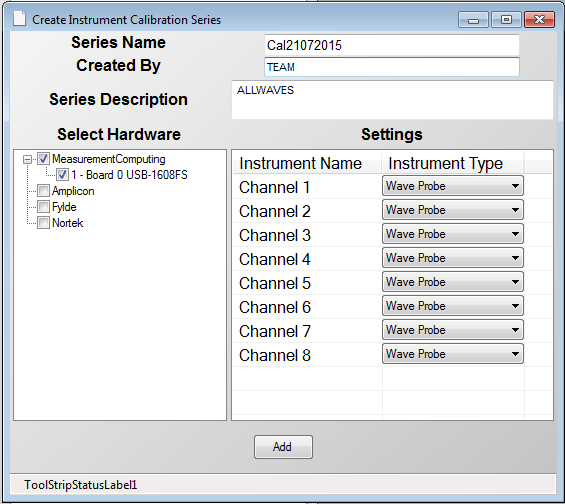This screenshot has width=565, height=504.
Task: Select the Instrument Name column header
Action: (x=307, y=163)
